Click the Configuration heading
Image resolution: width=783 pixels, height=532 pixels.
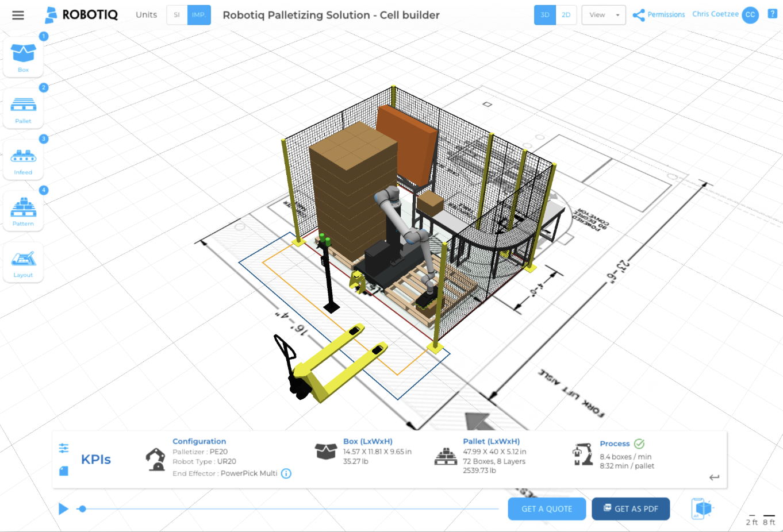(199, 441)
